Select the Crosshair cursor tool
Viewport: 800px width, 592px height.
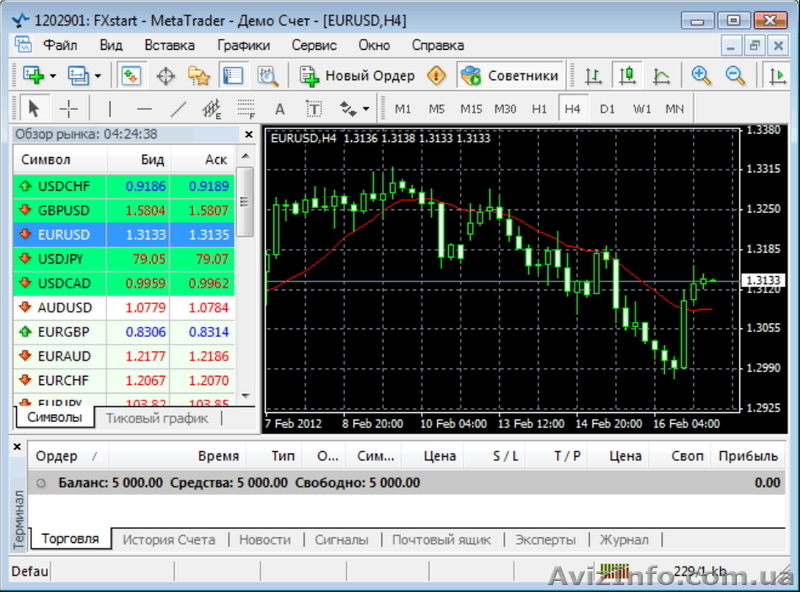coord(69,109)
